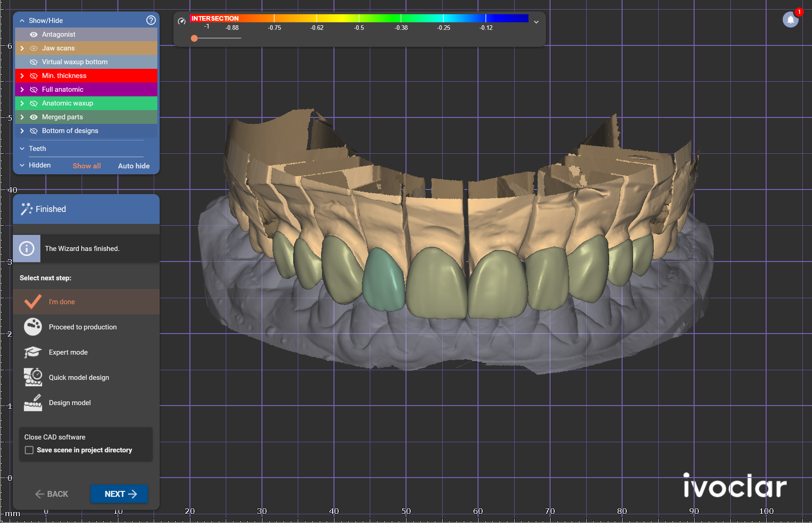Screen dimensions: 812x523
Task: Select Design model step
Action: (86, 403)
